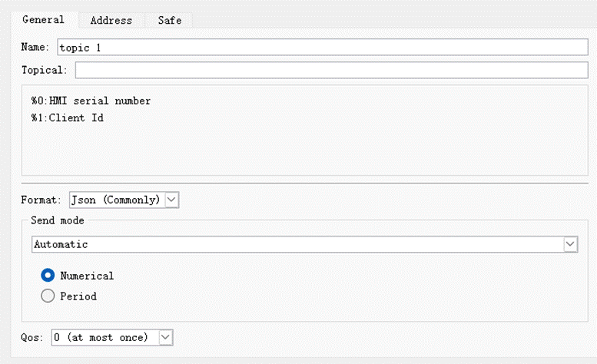Click the Name field containing 'topic 1'
The width and height of the screenshot is (597, 364).
(323, 48)
